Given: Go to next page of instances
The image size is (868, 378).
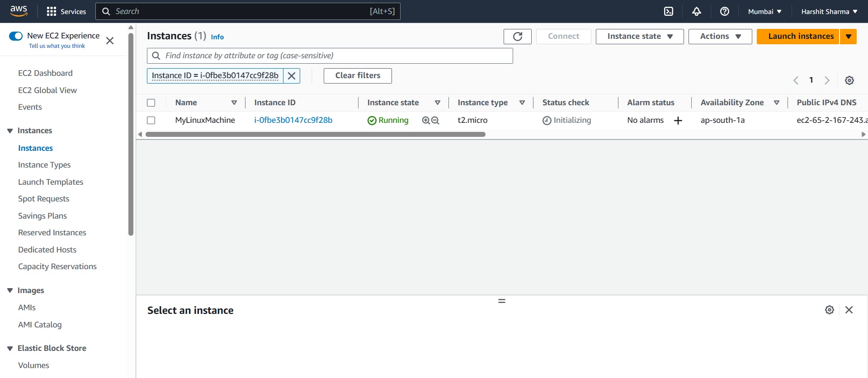Looking at the screenshot, I should point(827,80).
